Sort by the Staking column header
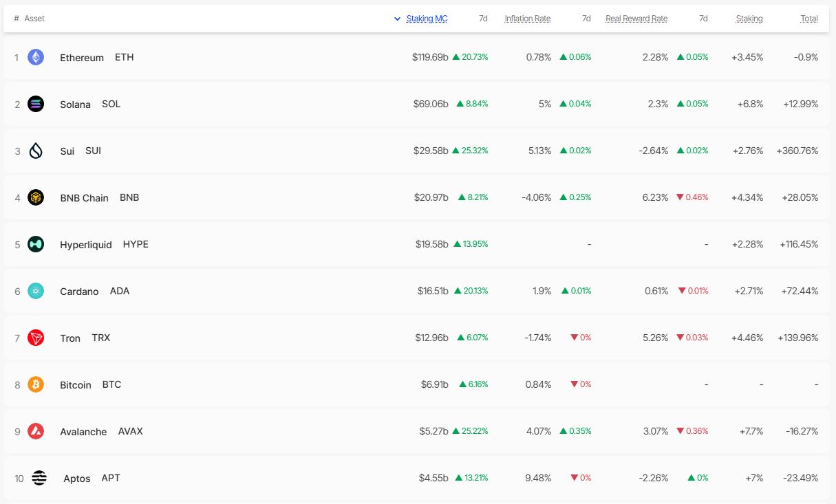 (749, 19)
